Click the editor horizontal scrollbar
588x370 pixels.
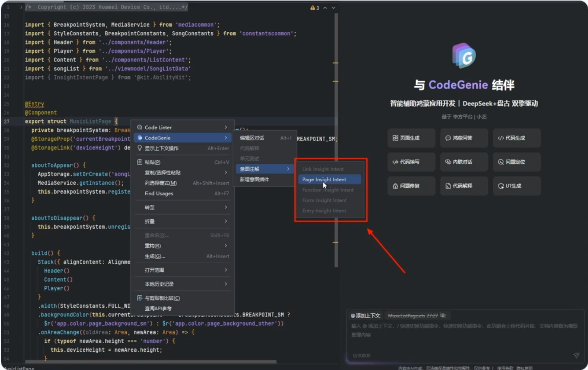(x=151, y=361)
